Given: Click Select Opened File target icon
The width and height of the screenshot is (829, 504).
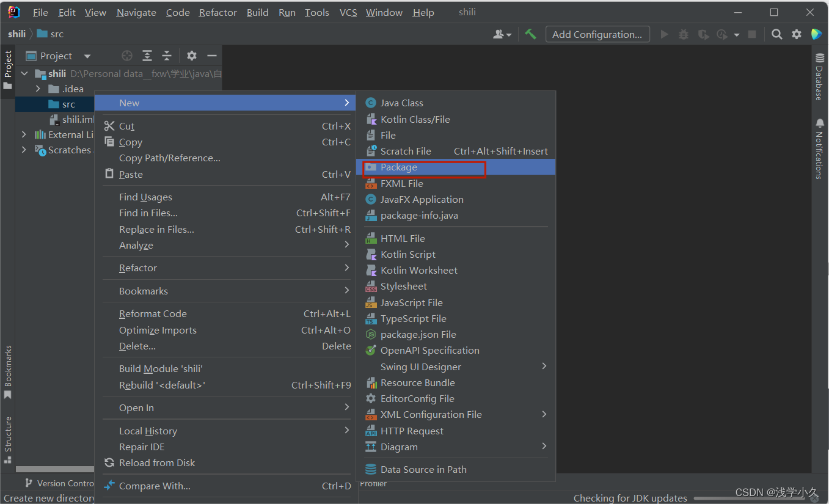Looking at the screenshot, I should pos(127,56).
